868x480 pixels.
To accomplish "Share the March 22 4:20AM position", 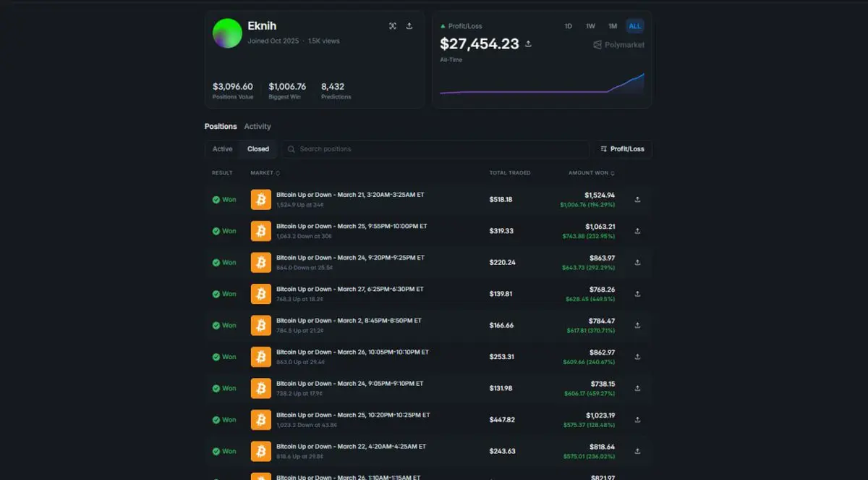I will pos(637,451).
